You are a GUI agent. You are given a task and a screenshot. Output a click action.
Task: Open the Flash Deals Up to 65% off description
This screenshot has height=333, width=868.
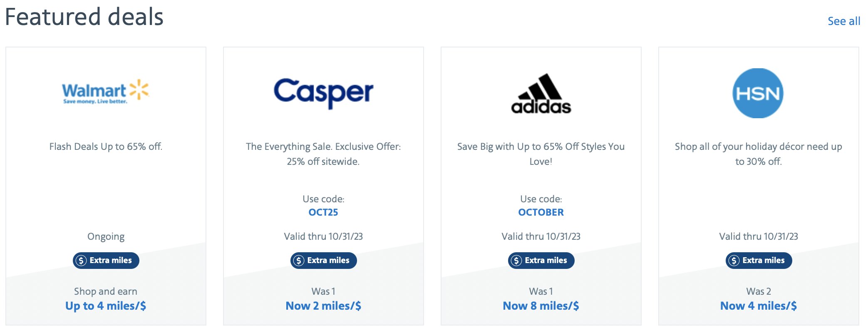106,147
